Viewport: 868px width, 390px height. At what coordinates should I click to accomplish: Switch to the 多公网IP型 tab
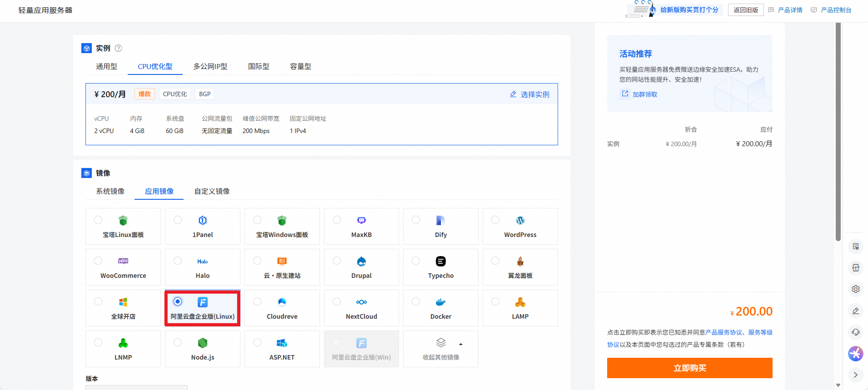[x=210, y=66]
